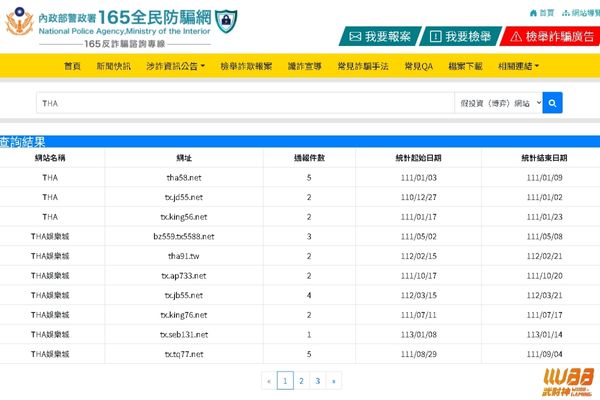Click the exclamation icon on 我要檢舉
The width and height of the screenshot is (600, 400).
pos(435,36)
